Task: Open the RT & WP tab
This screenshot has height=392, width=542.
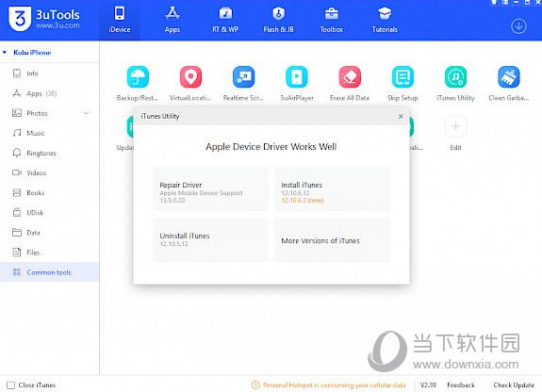Action: tap(225, 20)
